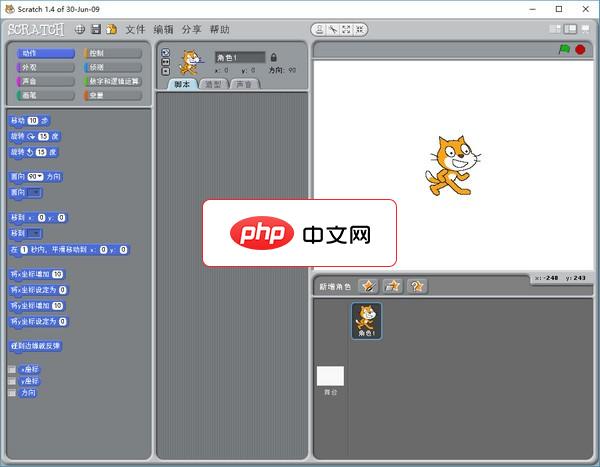Open the 帮助 menu

(219, 29)
